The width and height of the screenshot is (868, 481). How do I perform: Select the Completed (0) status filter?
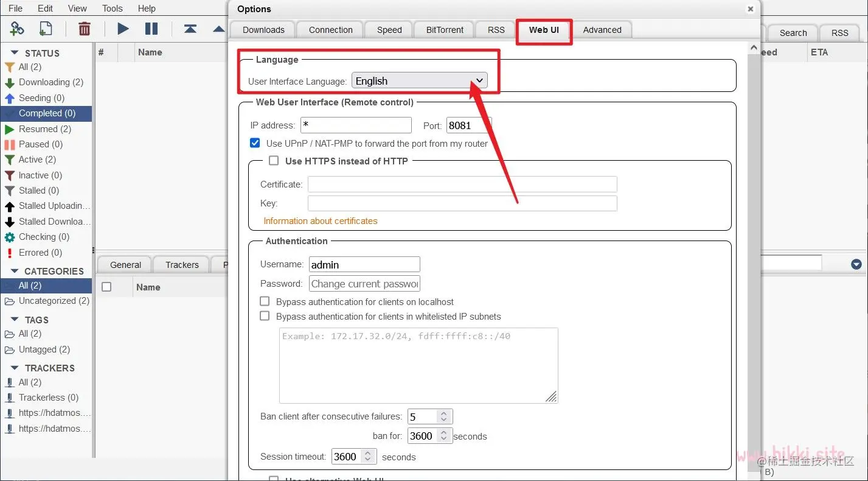click(46, 113)
